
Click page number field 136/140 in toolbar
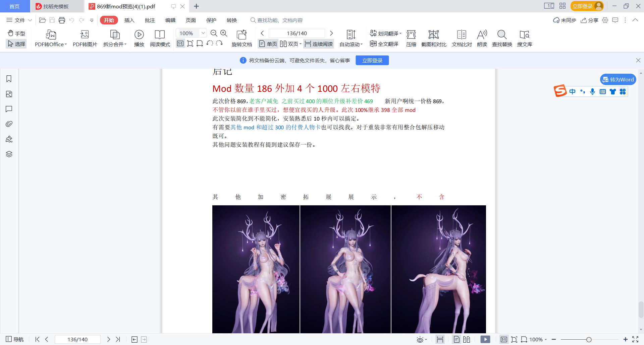point(297,33)
